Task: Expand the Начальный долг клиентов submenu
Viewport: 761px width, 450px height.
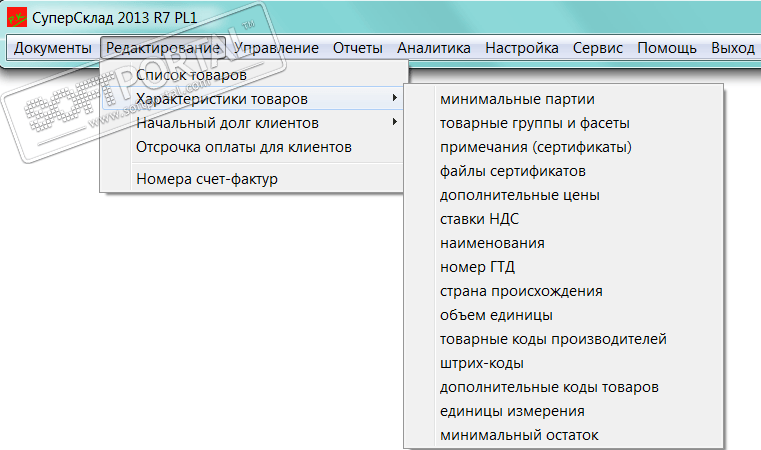Action: click(x=227, y=123)
